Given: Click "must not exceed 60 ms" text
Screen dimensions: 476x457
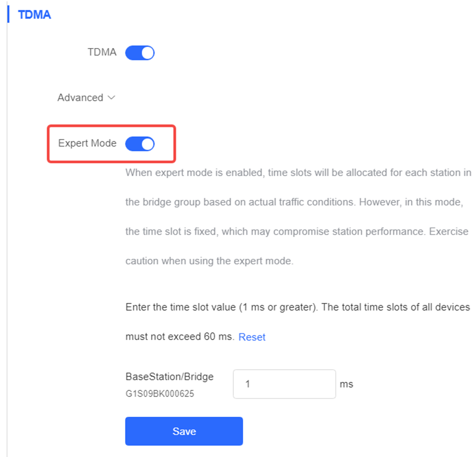Looking at the screenshot, I should pyautogui.click(x=180, y=337).
